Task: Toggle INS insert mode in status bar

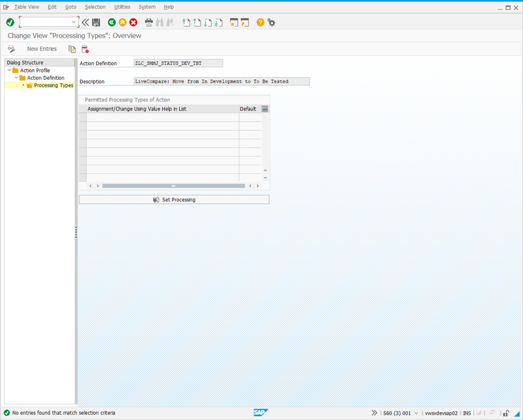Action: tap(467, 414)
